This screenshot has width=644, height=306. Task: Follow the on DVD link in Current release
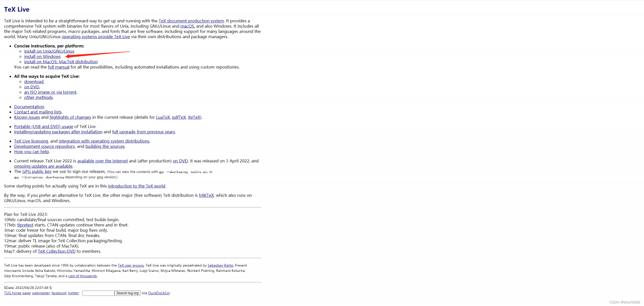coord(180,161)
